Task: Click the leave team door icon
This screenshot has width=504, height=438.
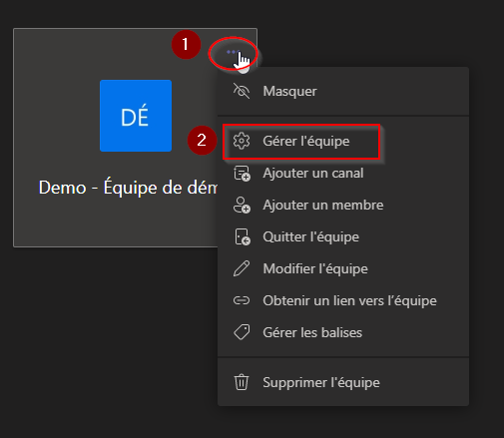Action: tap(243, 236)
